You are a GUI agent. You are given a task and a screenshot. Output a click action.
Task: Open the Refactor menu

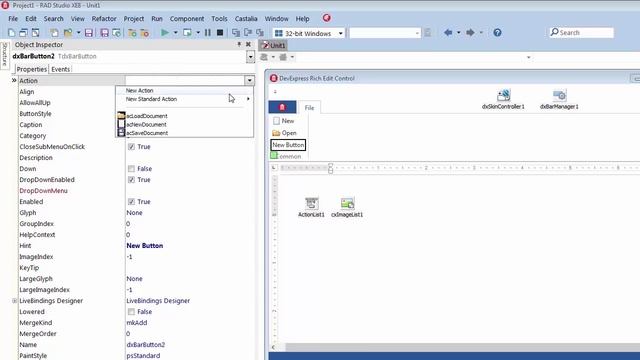click(104, 19)
